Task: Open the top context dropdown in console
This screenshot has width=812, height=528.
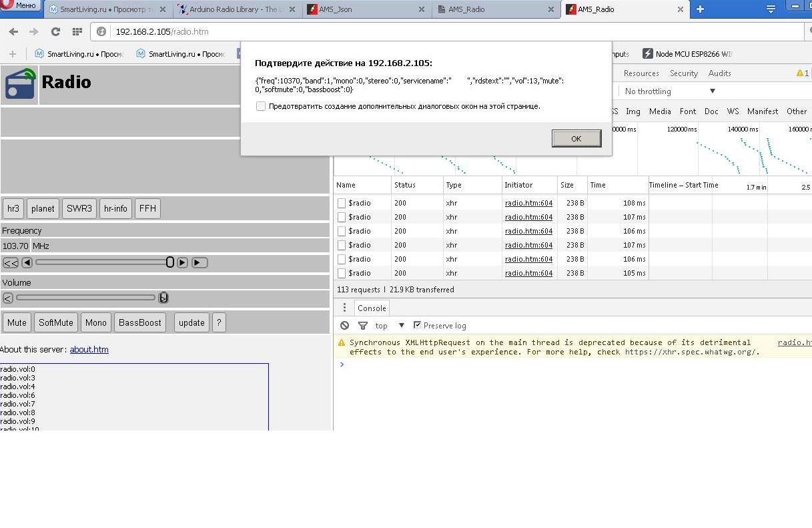Action: [390, 326]
